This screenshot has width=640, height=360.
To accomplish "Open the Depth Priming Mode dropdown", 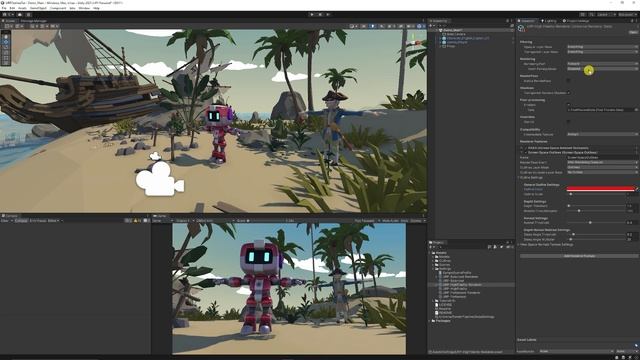I will (602, 69).
